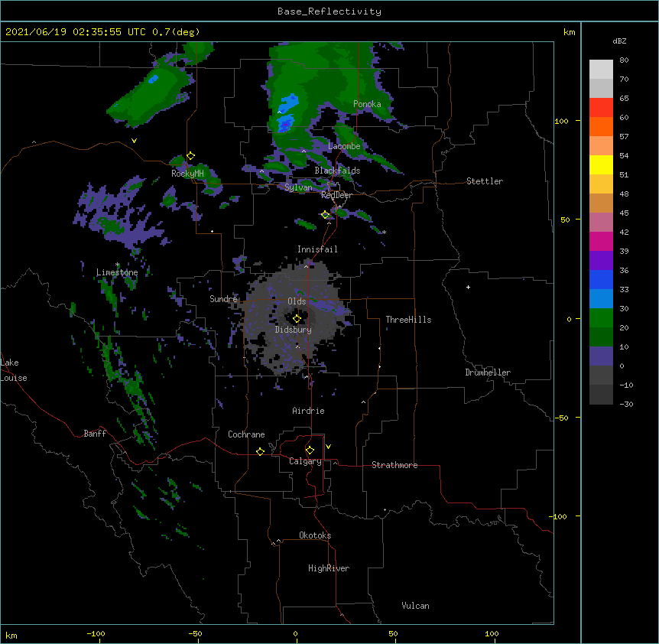
Task: Click the yellow V marker east of Calgary
Action: (328, 447)
